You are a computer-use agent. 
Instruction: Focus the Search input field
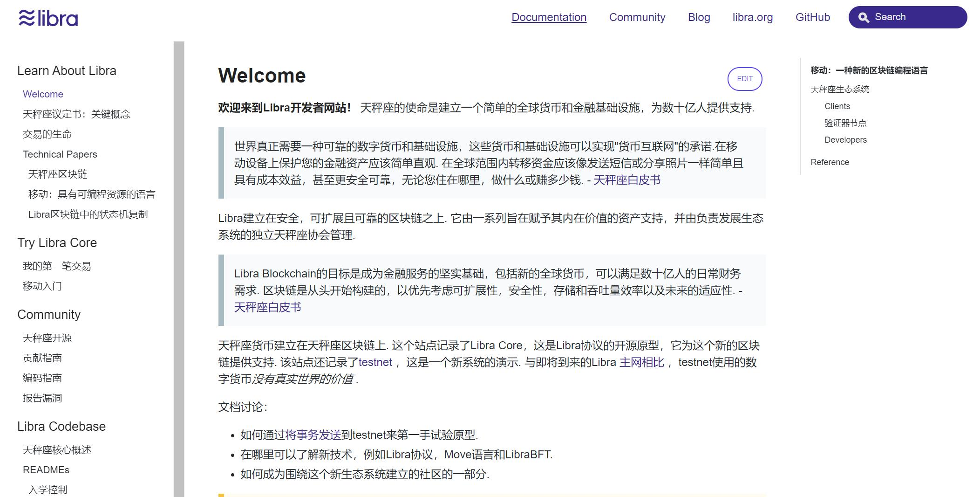[x=908, y=17]
